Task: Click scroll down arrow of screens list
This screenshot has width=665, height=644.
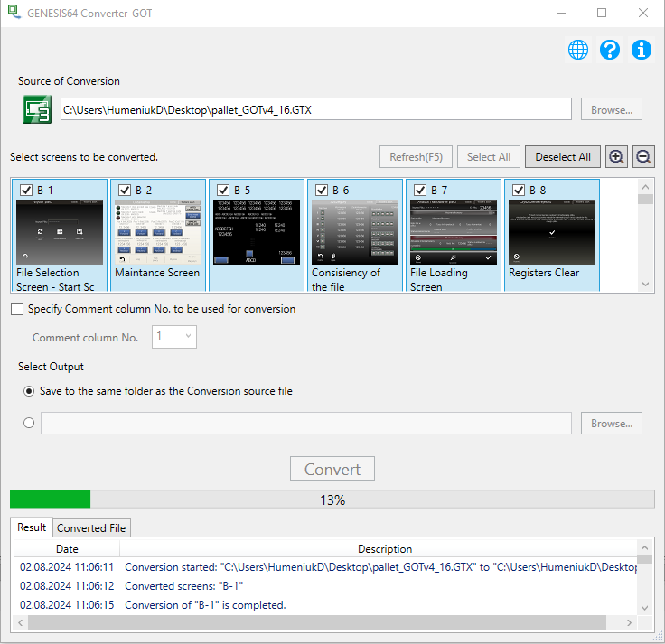Action: (x=645, y=284)
